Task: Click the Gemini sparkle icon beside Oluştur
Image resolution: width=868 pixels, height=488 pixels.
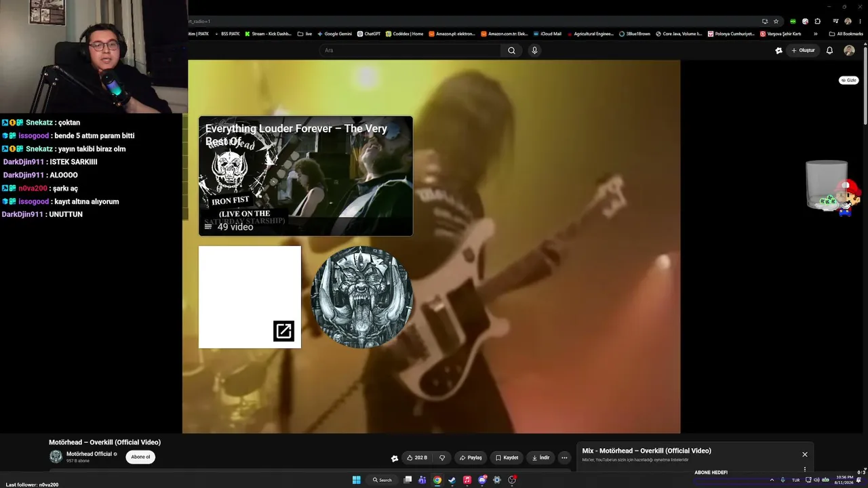Action: (x=778, y=50)
